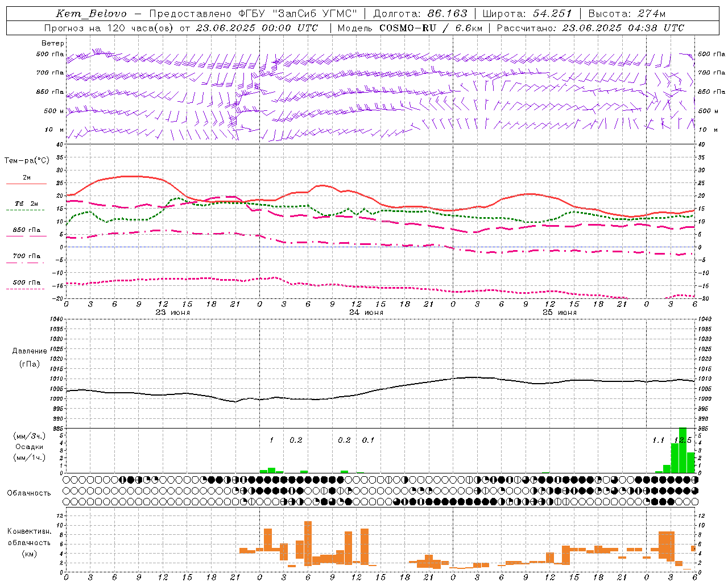Click the 12.5 precipitation amount value
The width and height of the screenshot is (728, 582).
click(682, 440)
